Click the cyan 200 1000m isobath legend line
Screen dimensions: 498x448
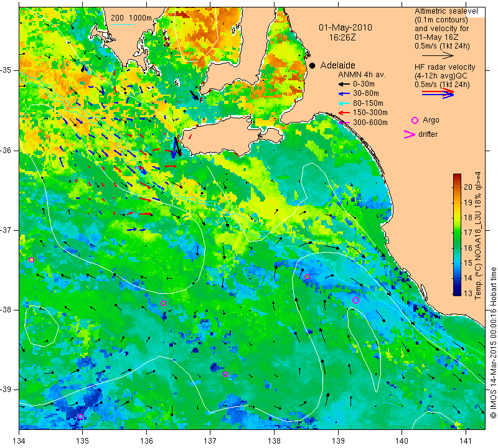(x=123, y=24)
